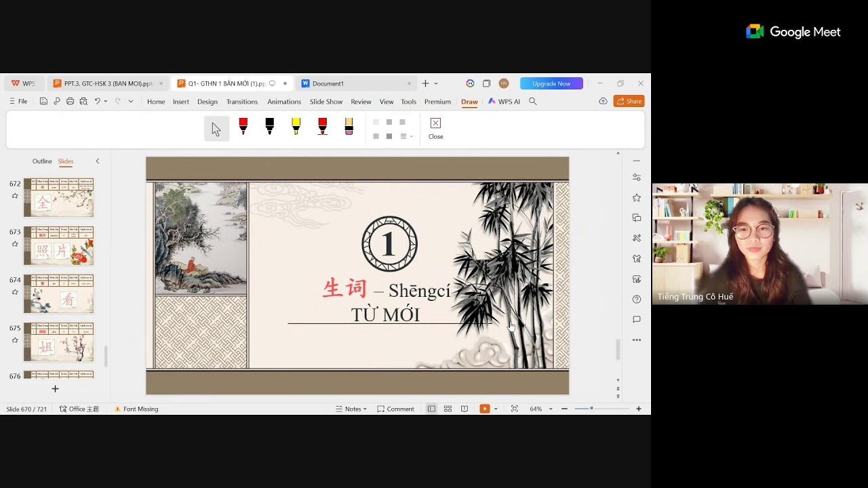
Task: Undo the last action
Action: (x=97, y=102)
